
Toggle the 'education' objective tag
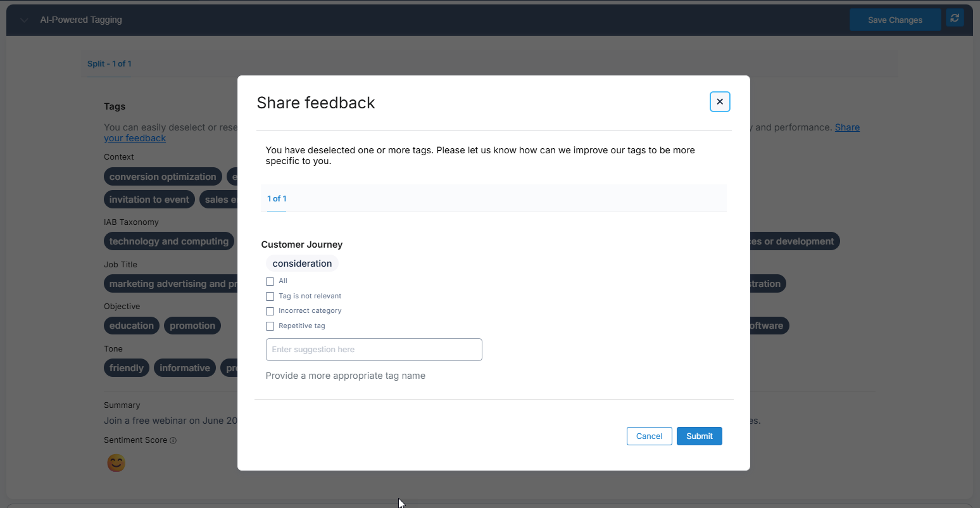point(132,326)
